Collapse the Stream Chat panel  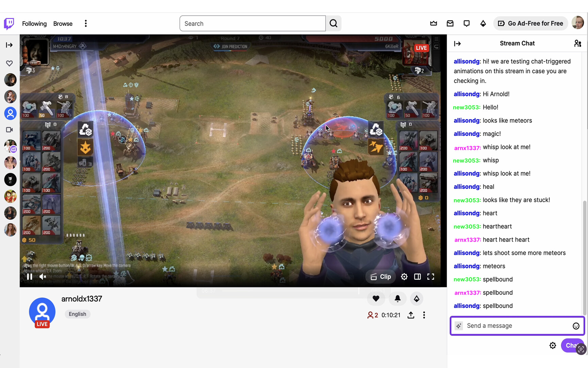point(457,43)
